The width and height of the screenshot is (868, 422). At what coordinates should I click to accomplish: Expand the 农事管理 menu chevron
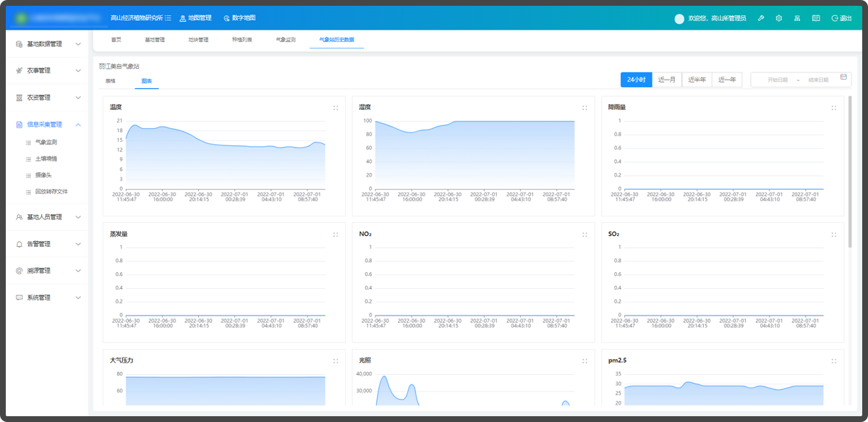pos(78,71)
